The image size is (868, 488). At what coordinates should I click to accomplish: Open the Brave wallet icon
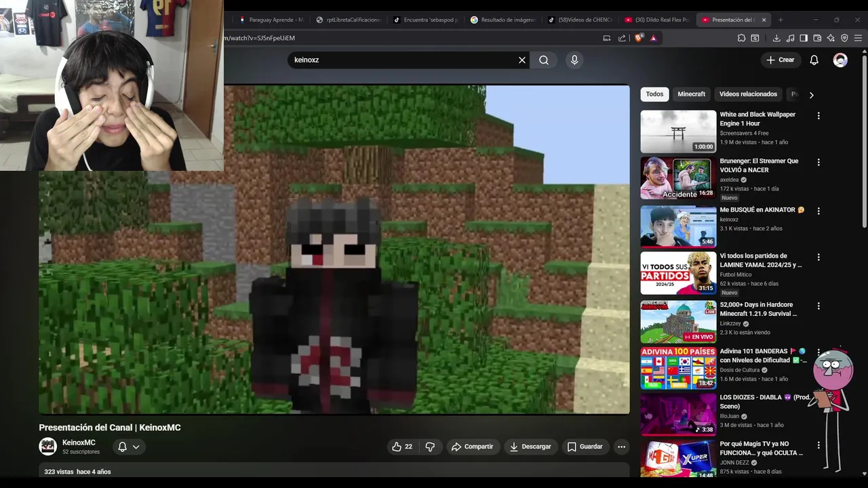817,38
